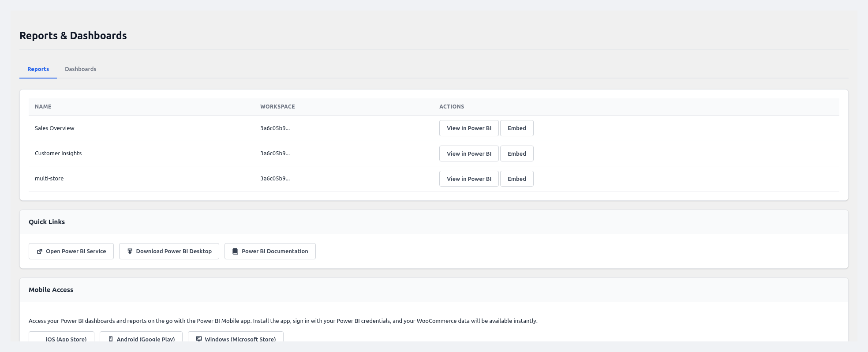Click workspace ID in Customer Insights row
The image size is (868, 352).
[275, 154]
